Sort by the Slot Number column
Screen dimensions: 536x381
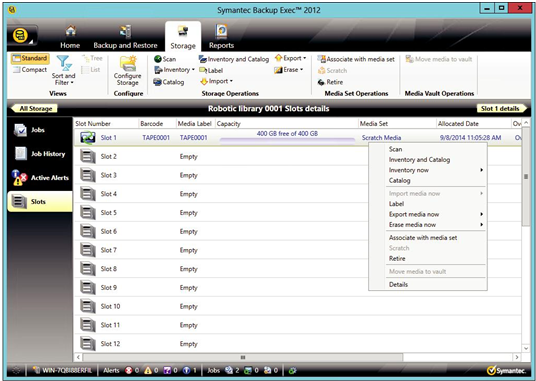(106, 124)
